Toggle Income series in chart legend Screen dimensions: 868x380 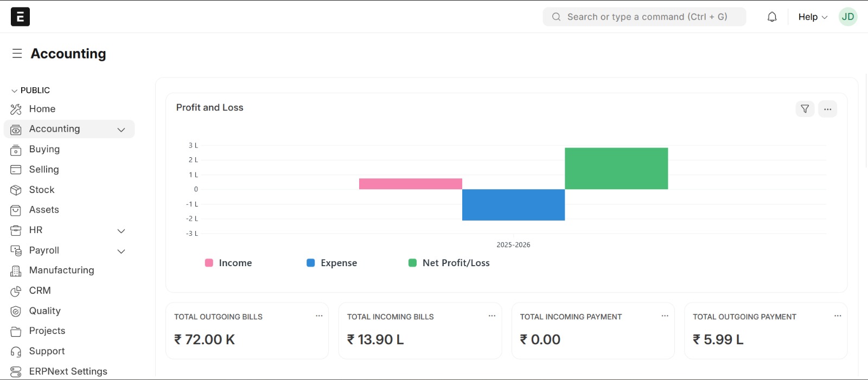coord(228,263)
